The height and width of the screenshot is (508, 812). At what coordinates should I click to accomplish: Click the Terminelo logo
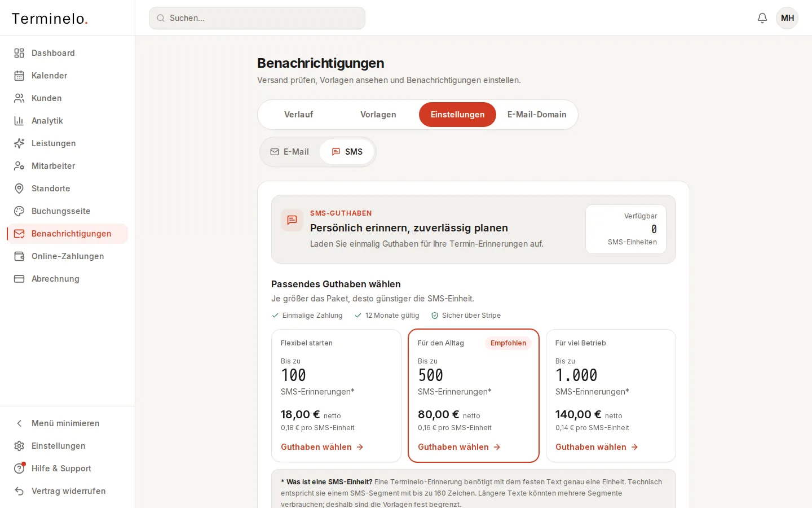click(50, 19)
